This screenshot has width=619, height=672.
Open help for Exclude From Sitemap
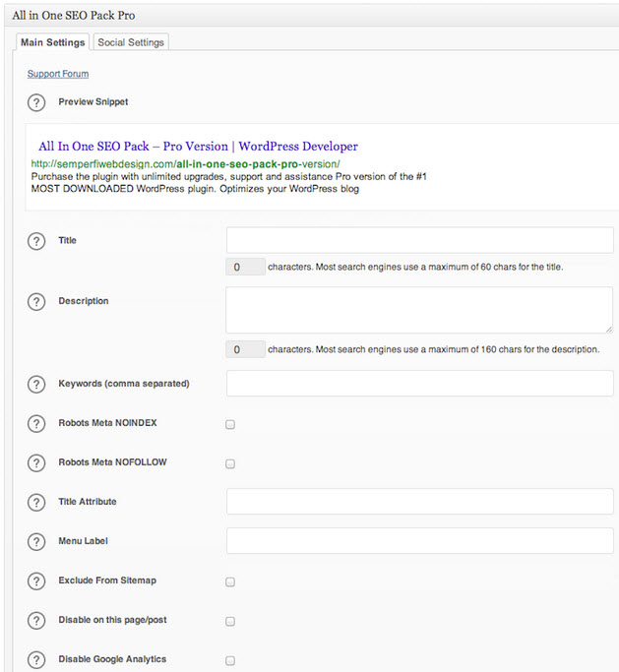(36, 581)
